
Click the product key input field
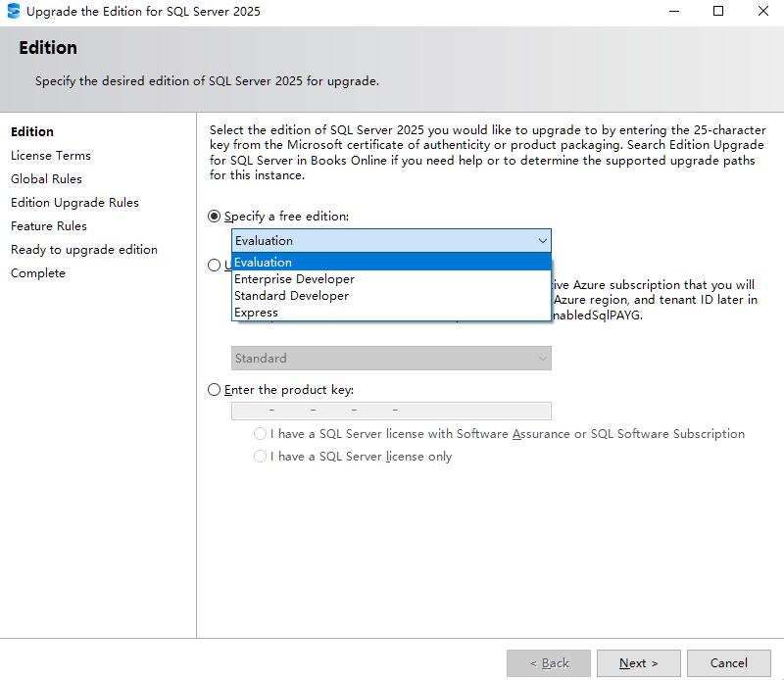pyautogui.click(x=391, y=411)
